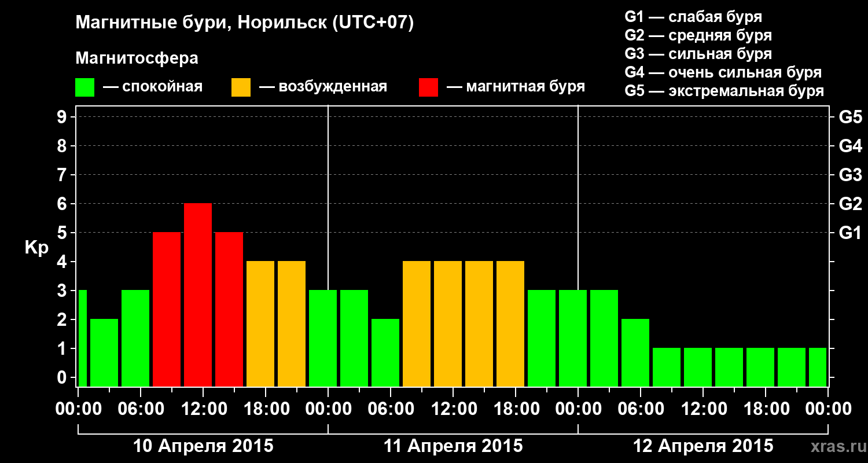Click the green Kp 2 bar on 12 April

click(635, 353)
